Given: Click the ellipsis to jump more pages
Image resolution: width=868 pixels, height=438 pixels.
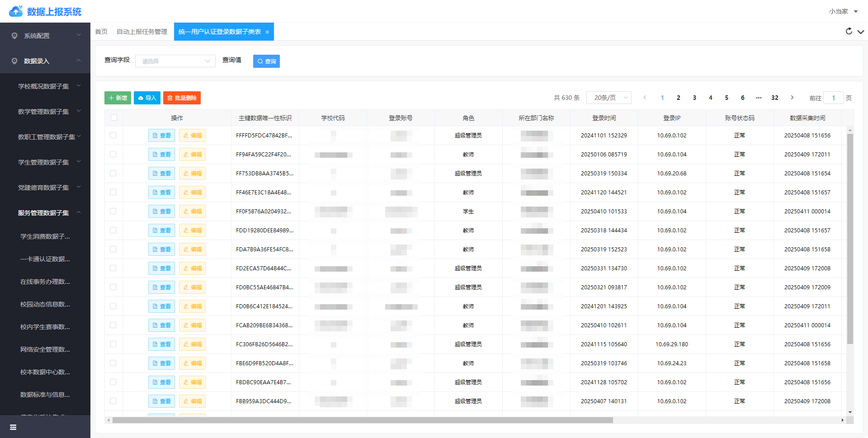Looking at the screenshot, I should (759, 98).
